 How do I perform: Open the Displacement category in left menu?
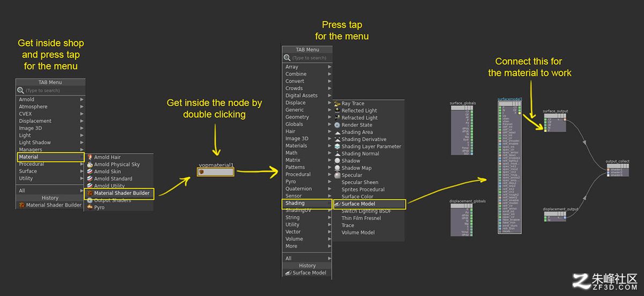pyautogui.click(x=50, y=121)
